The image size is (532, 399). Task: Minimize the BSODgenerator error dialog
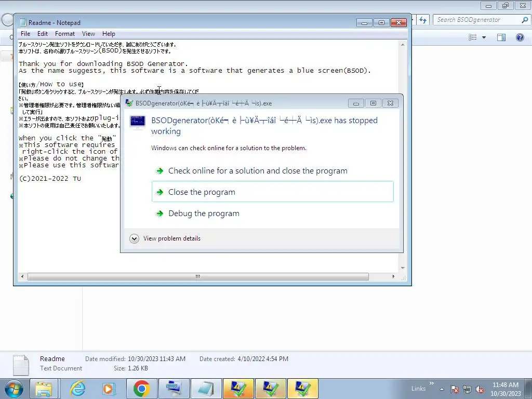[x=356, y=103]
